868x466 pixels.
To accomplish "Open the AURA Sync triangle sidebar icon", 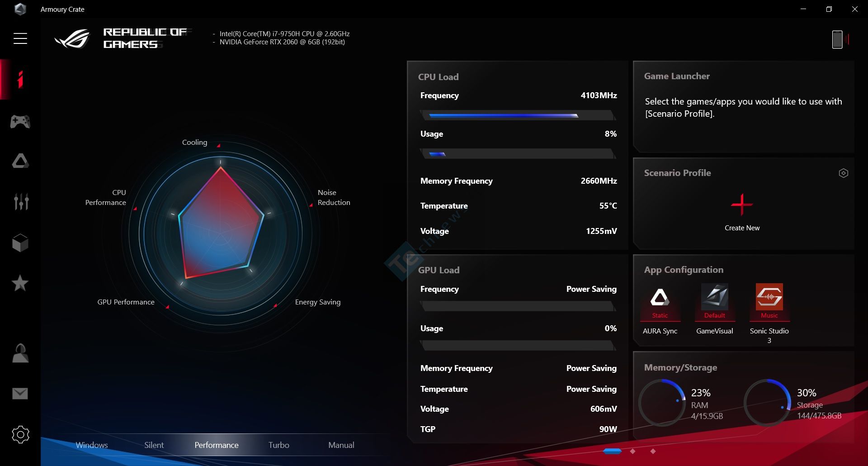I will tap(20, 161).
